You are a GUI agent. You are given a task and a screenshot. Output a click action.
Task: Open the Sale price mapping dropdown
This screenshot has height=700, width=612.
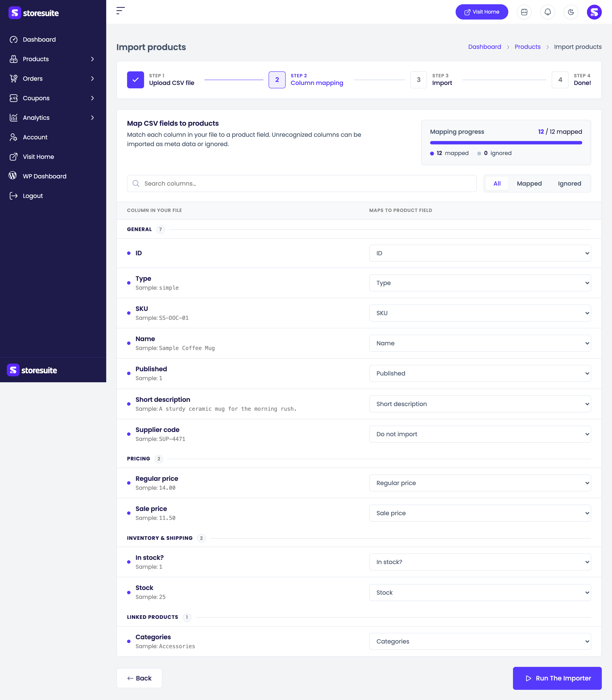tap(480, 513)
